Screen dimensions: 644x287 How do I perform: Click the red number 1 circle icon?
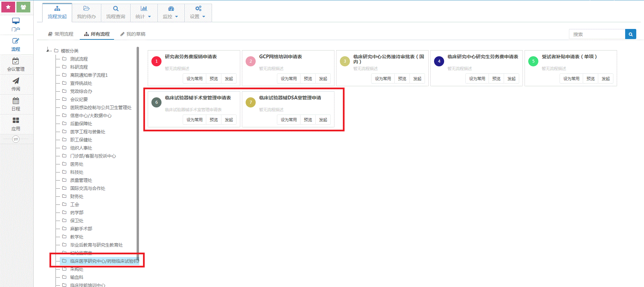pos(156,61)
